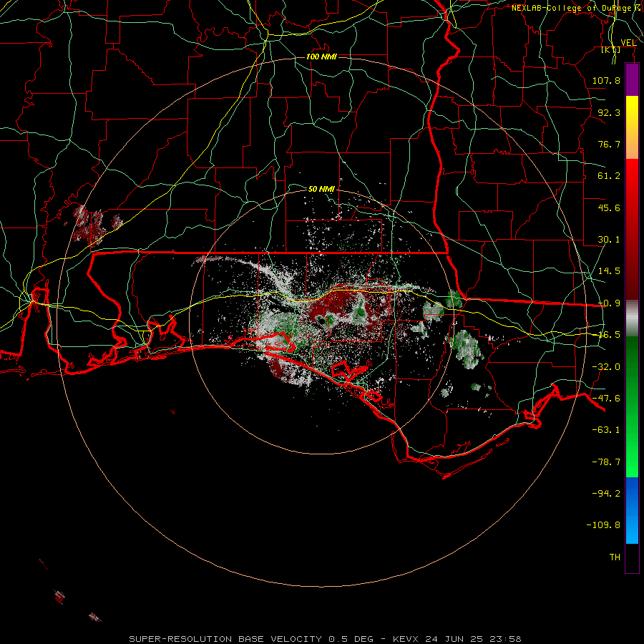
Task: Click the 30.1 velocity scale value
Action: click(x=609, y=240)
